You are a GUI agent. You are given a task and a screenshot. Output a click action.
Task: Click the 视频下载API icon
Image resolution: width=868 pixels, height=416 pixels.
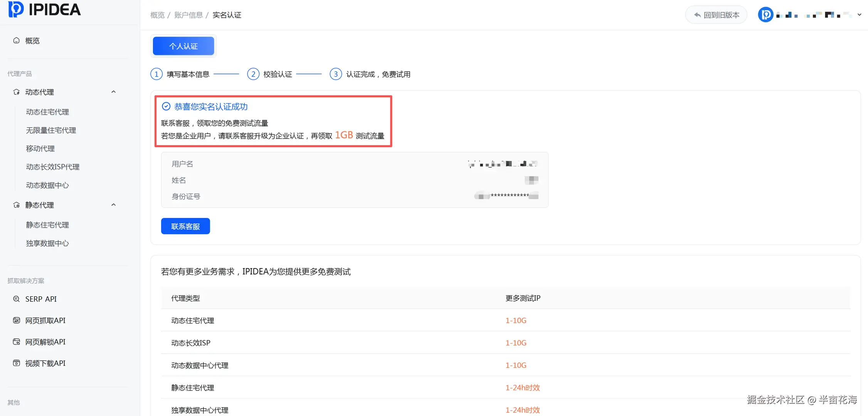(x=16, y=363)
